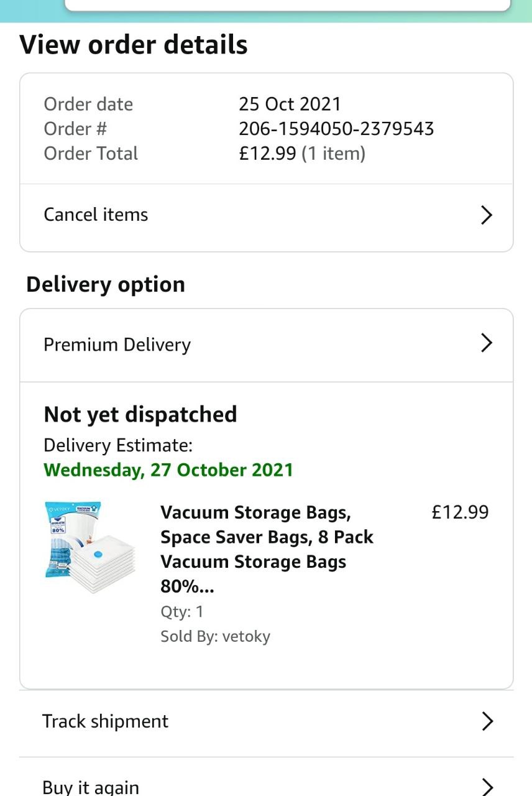Tap the chevron on Track shipment row

coord(487,721)
